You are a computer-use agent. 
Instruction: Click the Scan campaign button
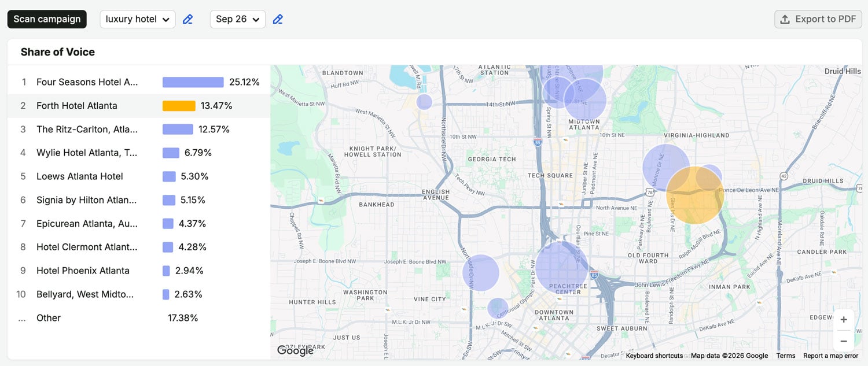pyautogui.click(x=47, y=19)
